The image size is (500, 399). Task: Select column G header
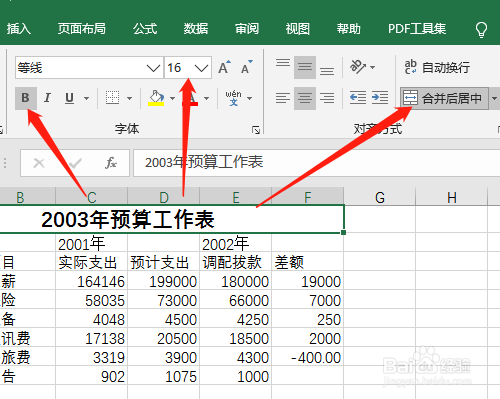380,197
